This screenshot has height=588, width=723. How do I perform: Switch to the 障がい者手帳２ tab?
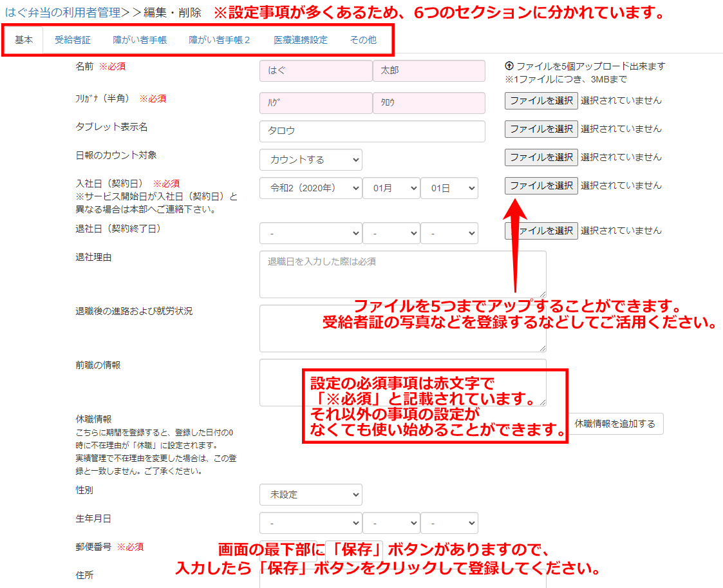219,40
